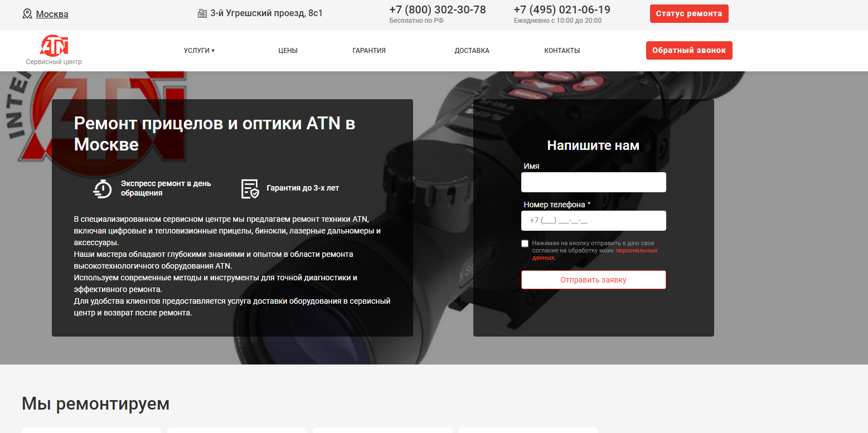
Task: Open the Гарантия menu item
Action: click(369, 51)
